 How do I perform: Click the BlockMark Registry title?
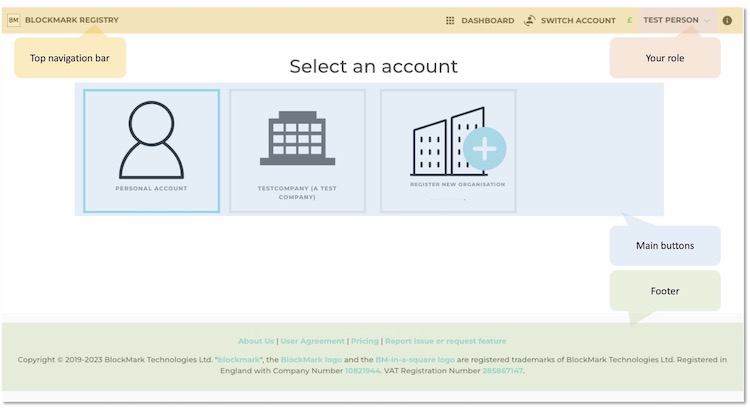(x=71, y=20)
